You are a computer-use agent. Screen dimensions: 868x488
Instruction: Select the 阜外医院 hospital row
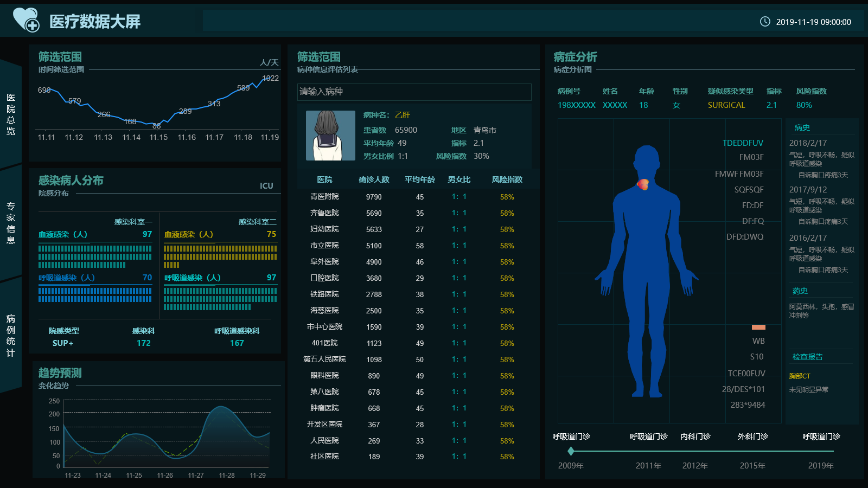414,262
